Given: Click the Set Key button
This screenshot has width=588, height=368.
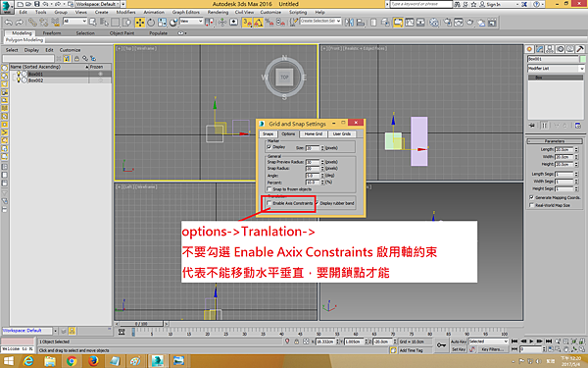Looking at the screenshot, I should [459, 349].
